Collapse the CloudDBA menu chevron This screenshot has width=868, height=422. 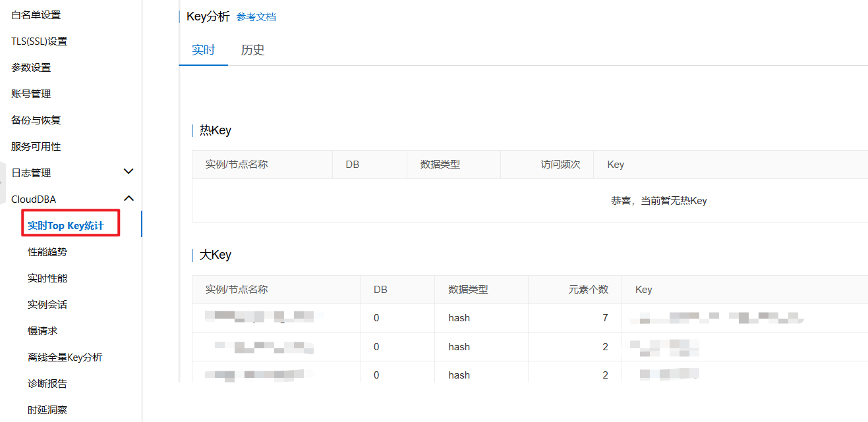pos(129,199)
